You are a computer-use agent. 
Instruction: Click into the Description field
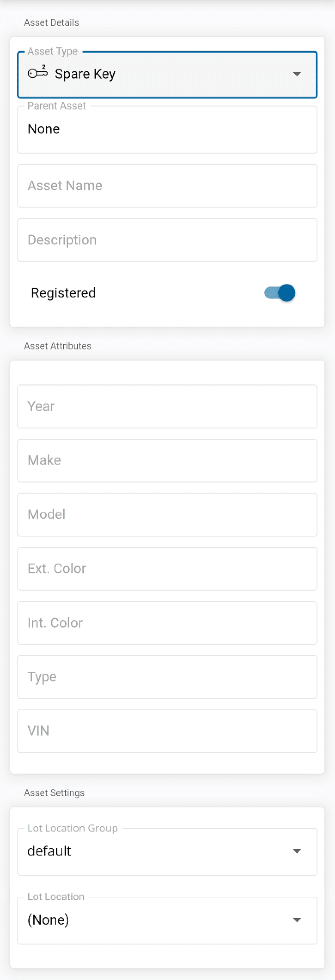click(167, 240)
